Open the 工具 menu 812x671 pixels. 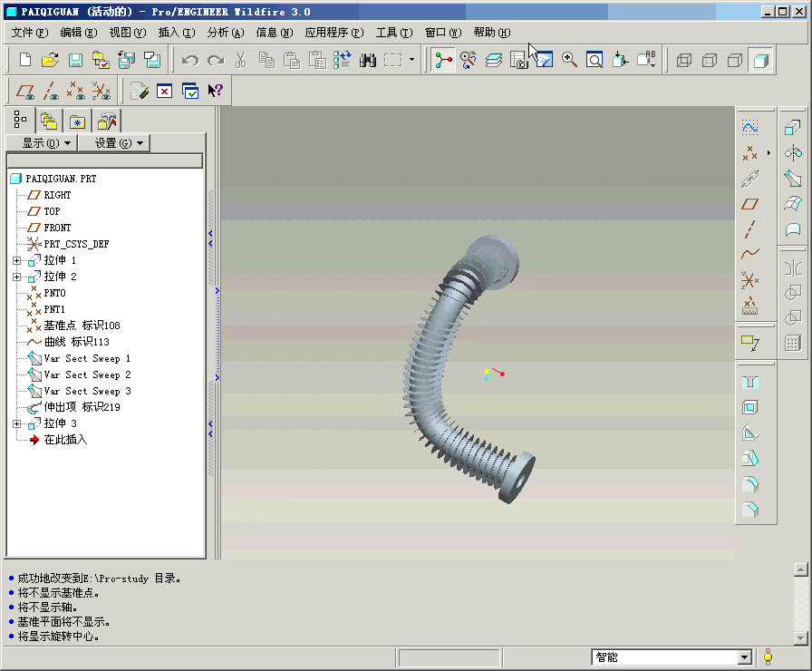pos(394,33)
